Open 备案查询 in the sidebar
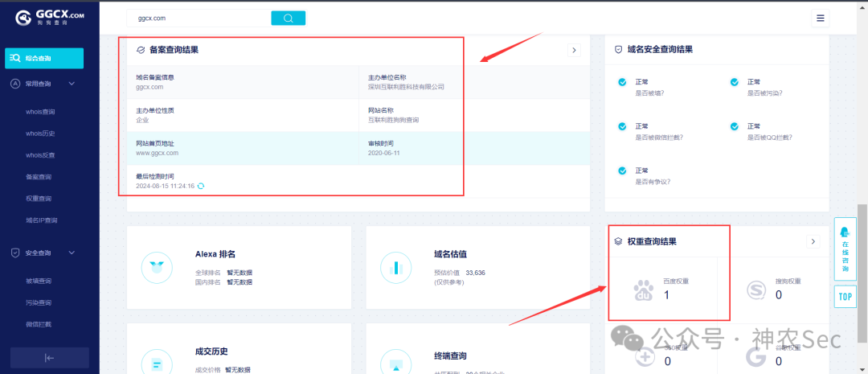 39,177
